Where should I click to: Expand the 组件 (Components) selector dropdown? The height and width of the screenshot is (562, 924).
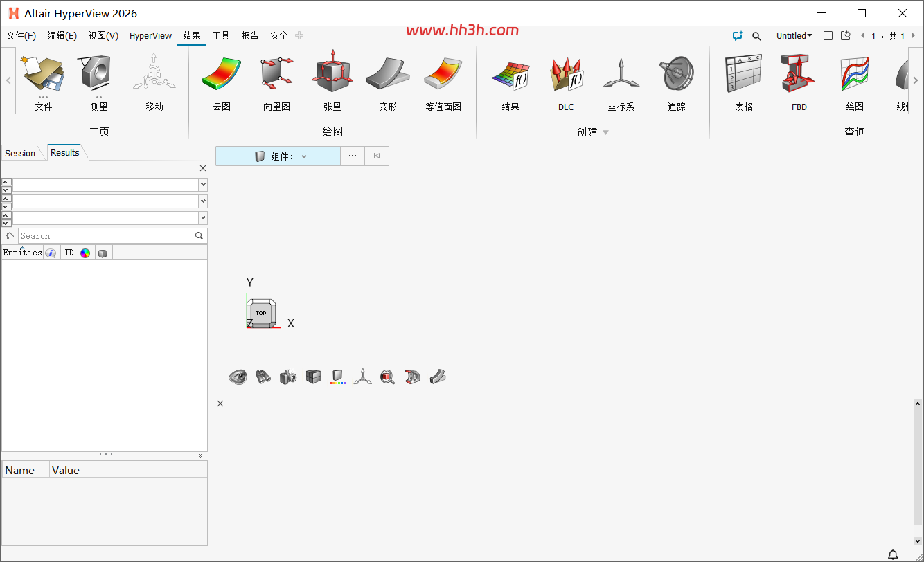click(x=304, y=157)
